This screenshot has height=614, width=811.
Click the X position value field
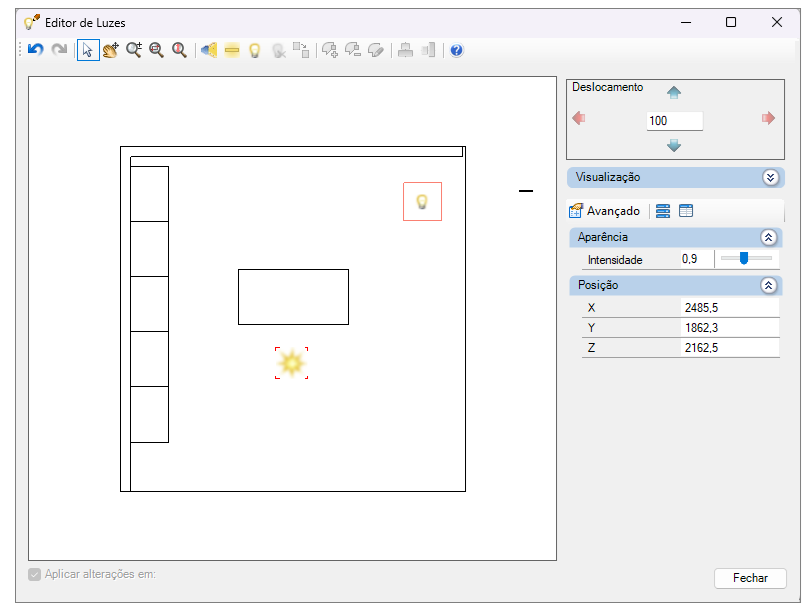coord(728,308)
